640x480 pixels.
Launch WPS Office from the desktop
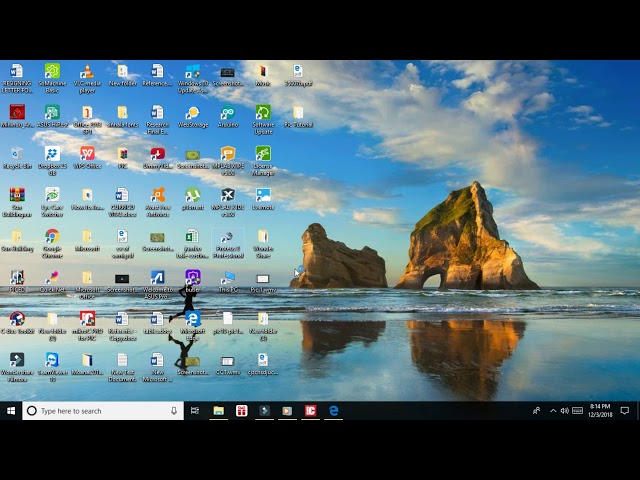(87, 154)
